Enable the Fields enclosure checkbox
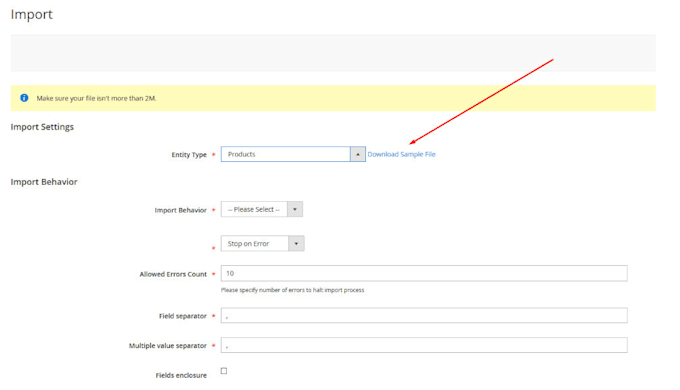The image size is (680, 390). (x=224, y=371)
